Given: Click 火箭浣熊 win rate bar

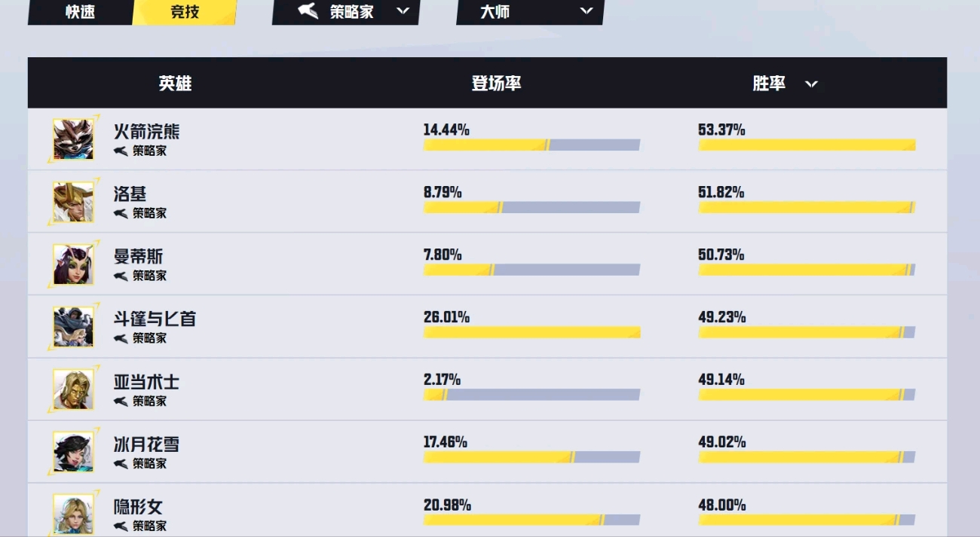Looking at the screenshot, I should tap(807, 145).
